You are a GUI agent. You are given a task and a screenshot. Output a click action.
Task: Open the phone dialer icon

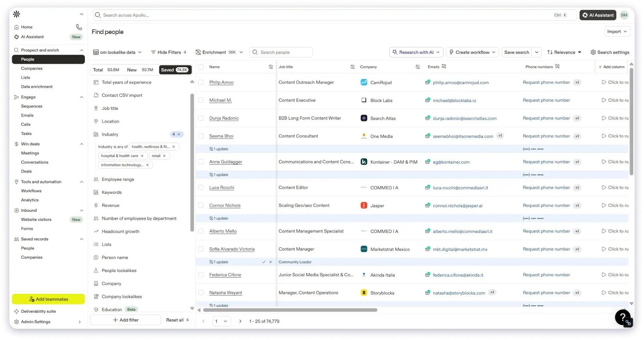(x=79, y=27)
